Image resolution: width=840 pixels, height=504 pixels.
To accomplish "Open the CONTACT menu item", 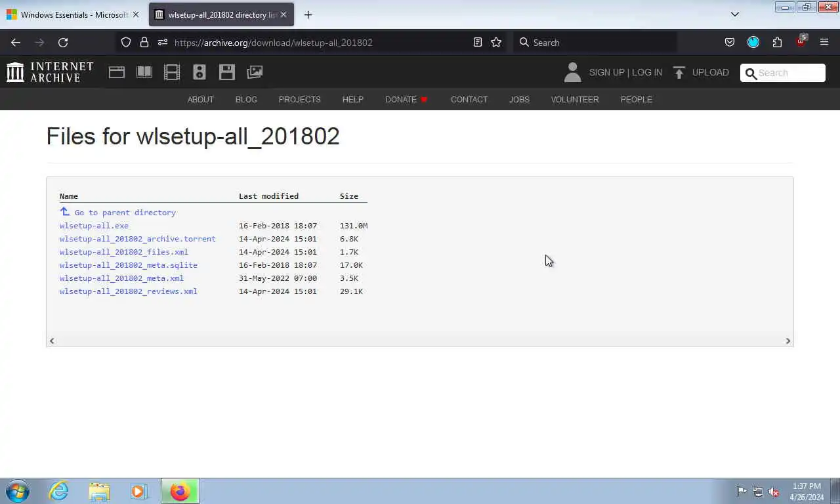I will pyautogui.click(x=469, y=100).
